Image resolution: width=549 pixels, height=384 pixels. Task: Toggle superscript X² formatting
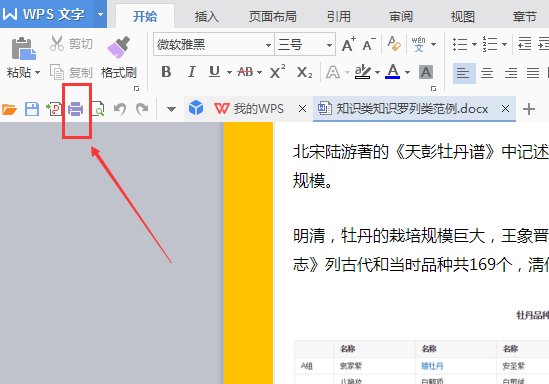click(x=278, y=72)
